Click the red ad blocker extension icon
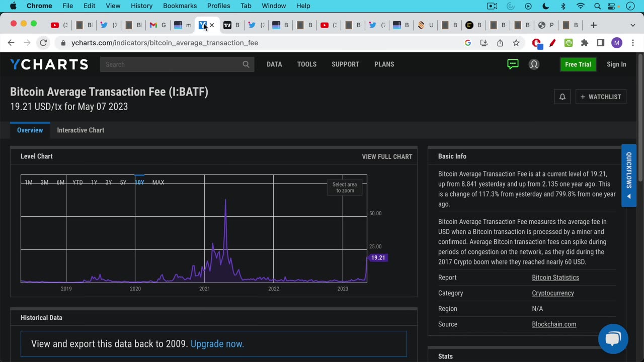 coord(537,43)
